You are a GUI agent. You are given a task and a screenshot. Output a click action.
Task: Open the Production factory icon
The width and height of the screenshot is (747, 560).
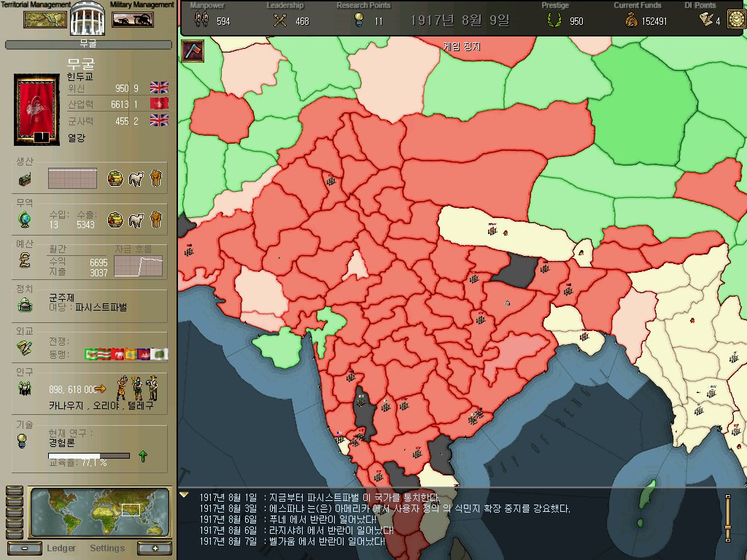tap(24, 180)
